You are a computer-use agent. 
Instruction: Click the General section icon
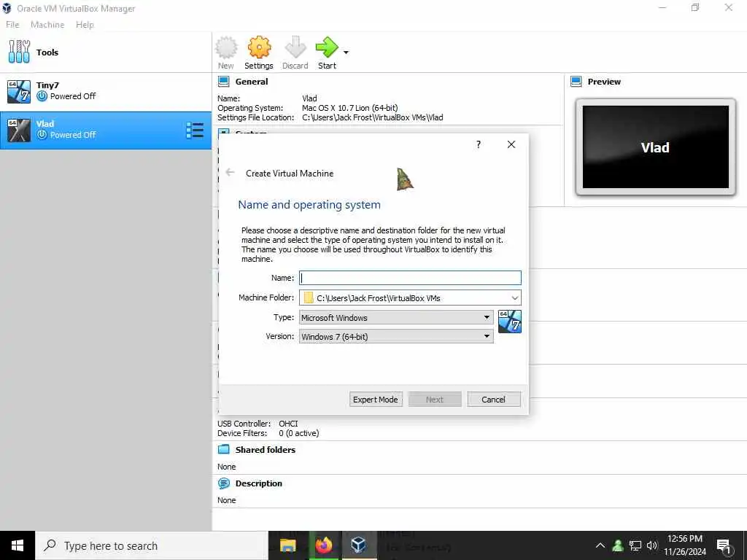tap(223, 82)
